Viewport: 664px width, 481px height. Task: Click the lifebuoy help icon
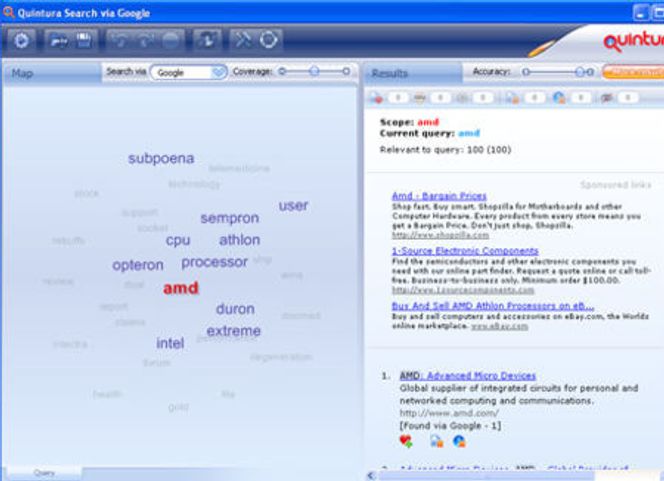268,40
